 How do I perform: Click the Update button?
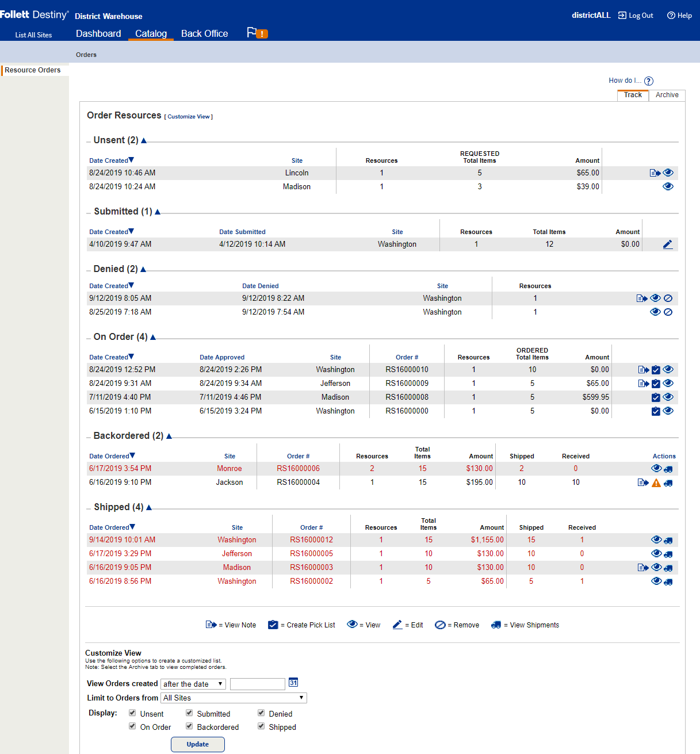pos(198,744)
